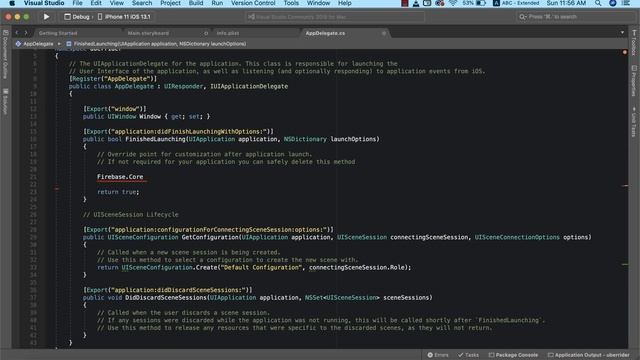This screenshot has height=360, width=640.
Task: Open the Edit menu
Action: (96, 3)
